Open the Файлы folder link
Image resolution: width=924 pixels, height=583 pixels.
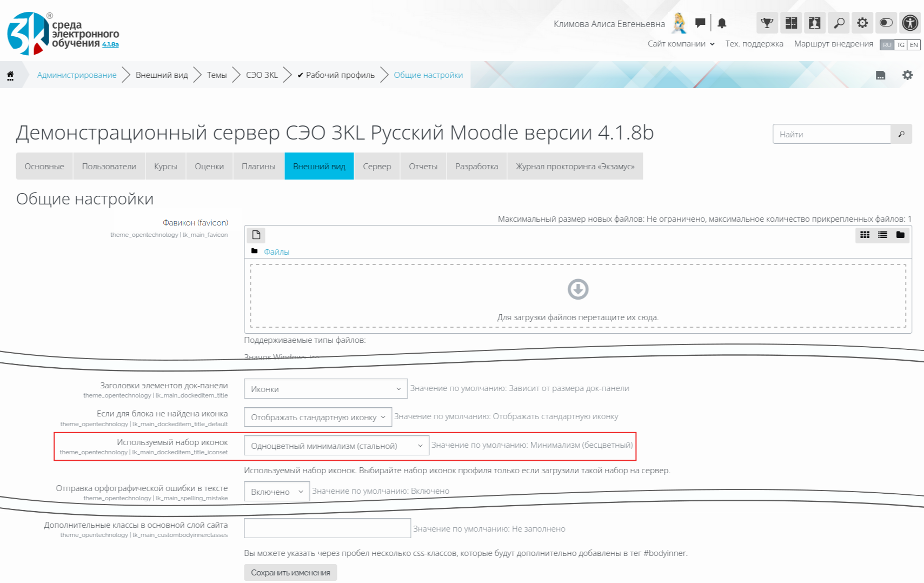click(x=276, y=251)
